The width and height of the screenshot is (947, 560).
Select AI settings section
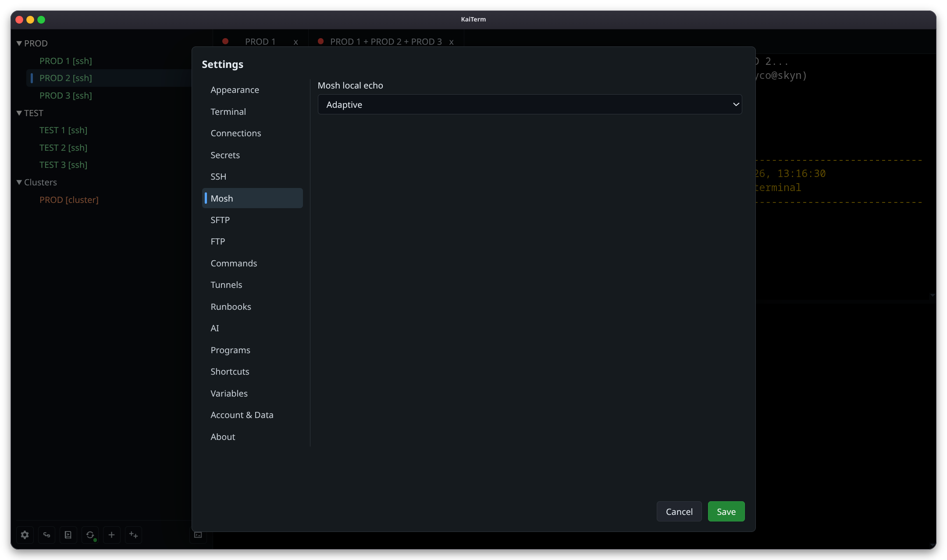click(x=252, y=328)
